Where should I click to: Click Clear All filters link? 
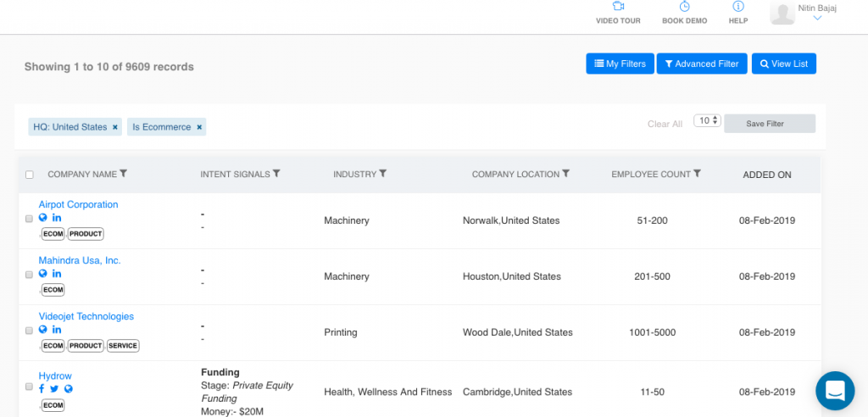665,124
